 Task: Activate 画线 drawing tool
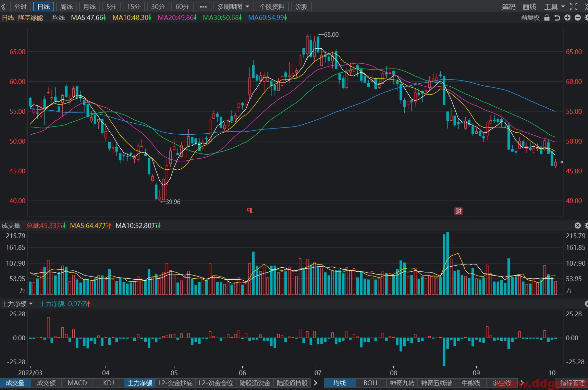[529, 7]
